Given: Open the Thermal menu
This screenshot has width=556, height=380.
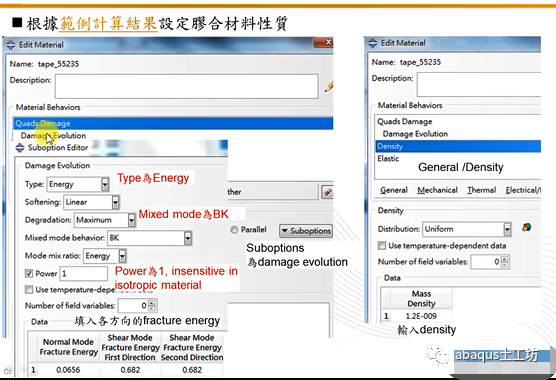Looking at the screenshot, I should pos(481,190).
